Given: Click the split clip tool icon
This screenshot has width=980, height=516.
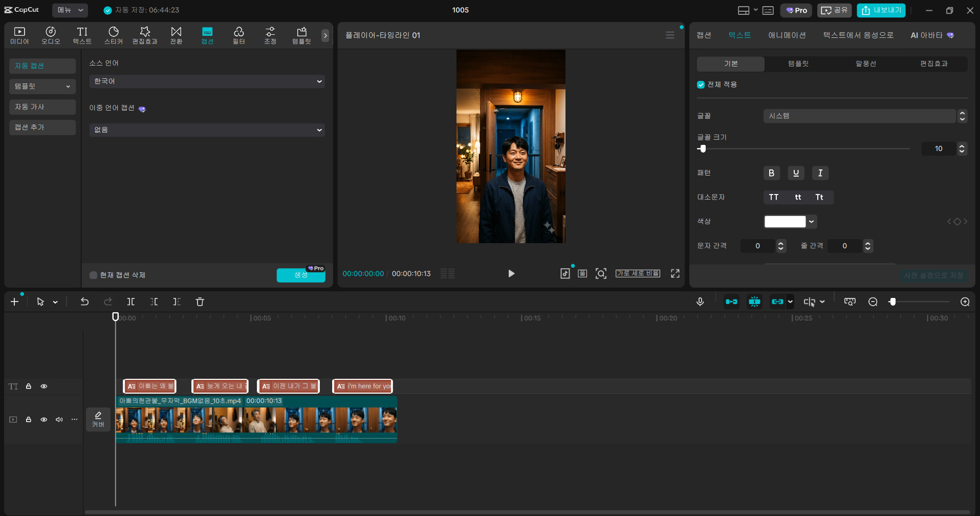Looking at the screenshot, I should coord(131,302).
